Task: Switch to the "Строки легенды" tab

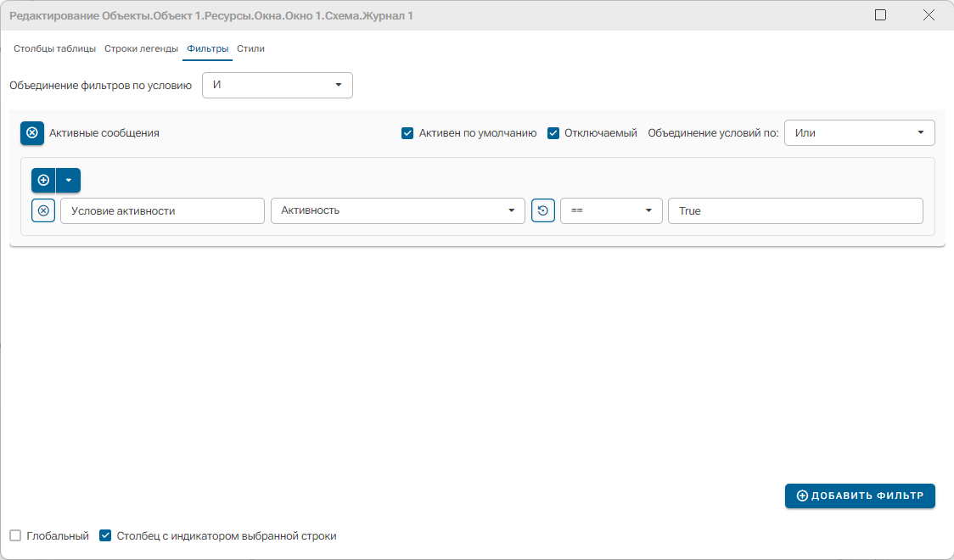Action: point(141,48)
